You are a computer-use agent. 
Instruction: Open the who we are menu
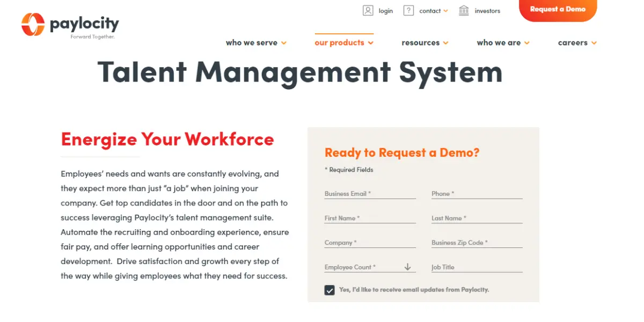click(503, 43)
